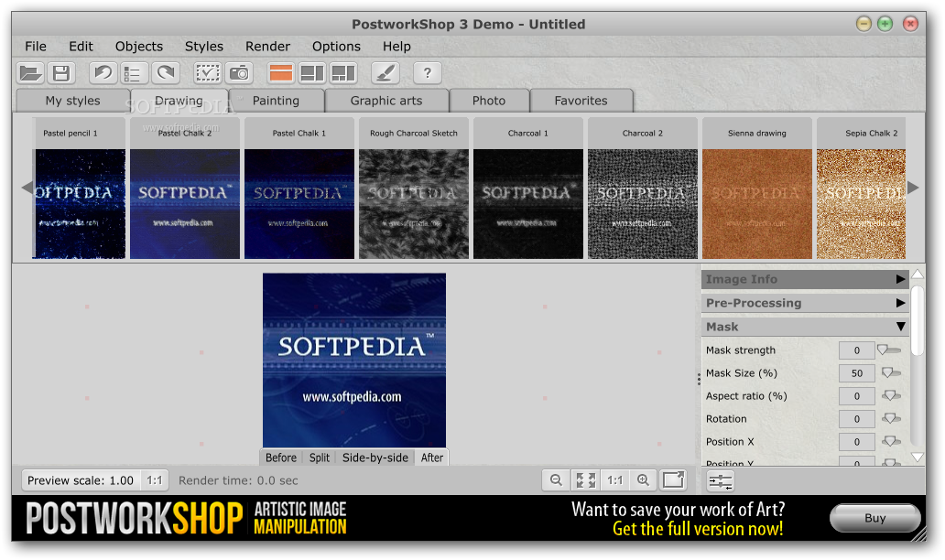Image resolution: width=945 pixels, height=560 pixels.
Task: Click the pop-out preview window icon
Action: pyautogui.click(x=673, y=479)
